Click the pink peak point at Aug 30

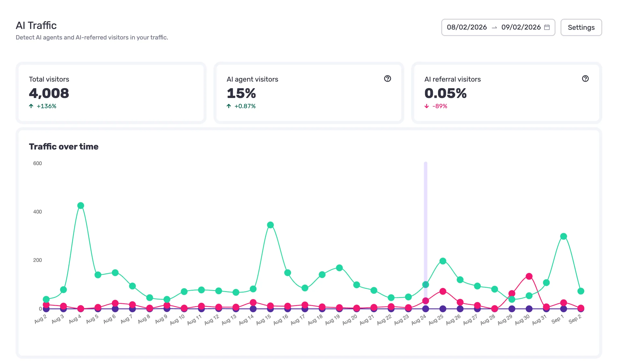pyautogui.click(x=529, y=276)
